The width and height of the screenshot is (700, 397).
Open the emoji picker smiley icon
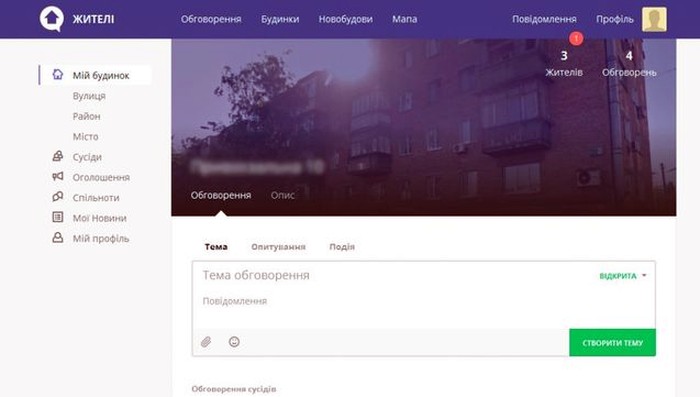coord(234,342)
